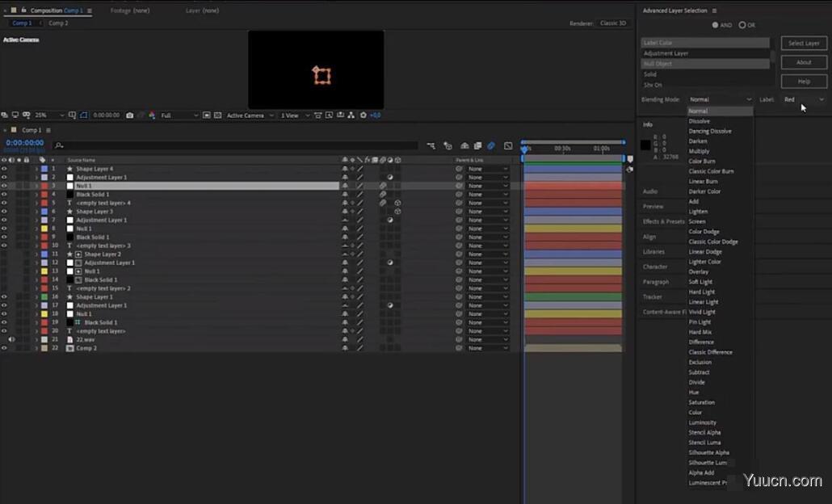The width and height of the screenshot is (832, 504).
Task: Hide Shape Layer 1 using its eye icon
Action: coord(4,297)
